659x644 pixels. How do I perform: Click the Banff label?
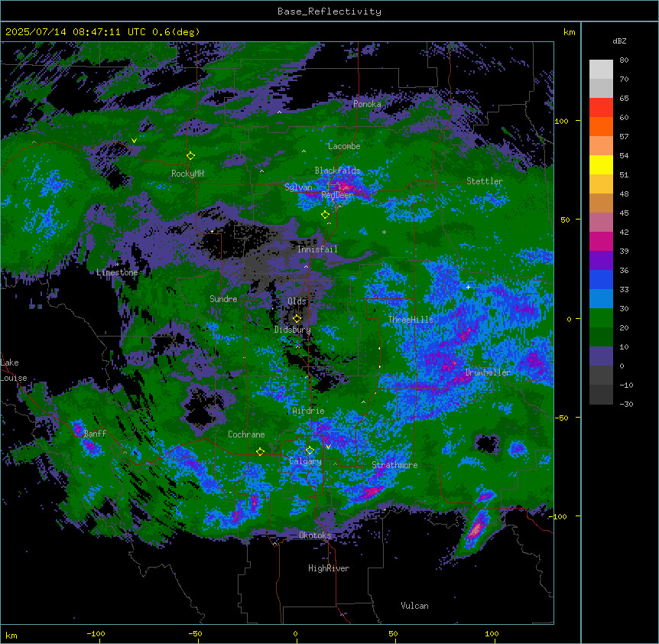[95, 434]
